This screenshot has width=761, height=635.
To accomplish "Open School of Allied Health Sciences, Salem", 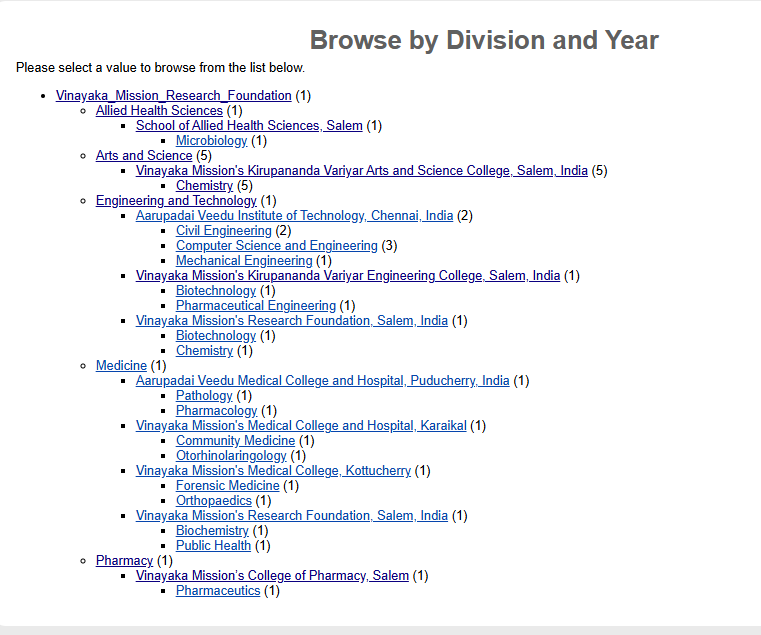I will pyautogui.click(x=249, y=126).
